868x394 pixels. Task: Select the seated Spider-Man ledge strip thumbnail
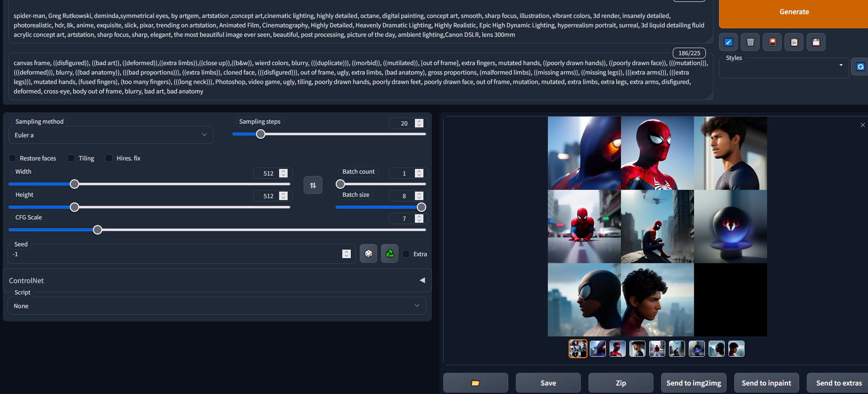coord(677,349)
